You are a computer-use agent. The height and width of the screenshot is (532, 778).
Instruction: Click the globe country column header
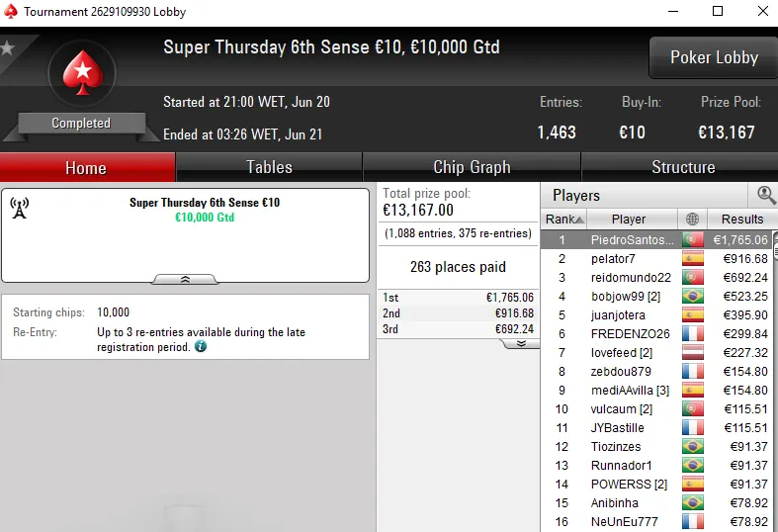pyautogui.click(x=692, y=220)
